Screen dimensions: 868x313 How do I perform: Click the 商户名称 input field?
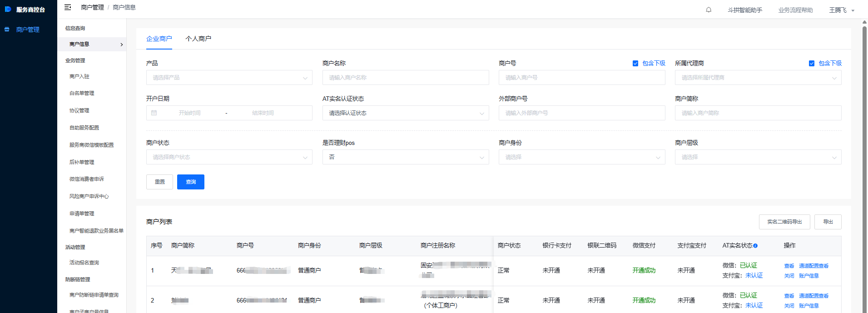click(x=406, y=78)
